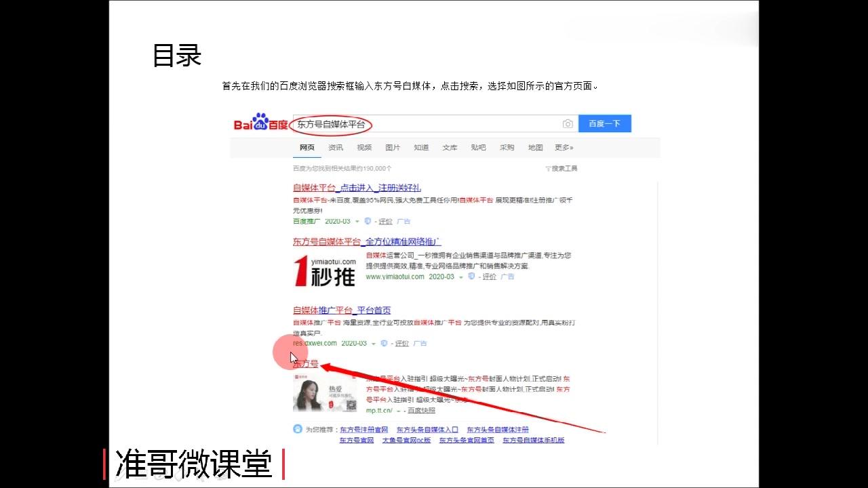Go to the 文库 tab
Viewport: 868px width, 488px height.
coord(450,147)
